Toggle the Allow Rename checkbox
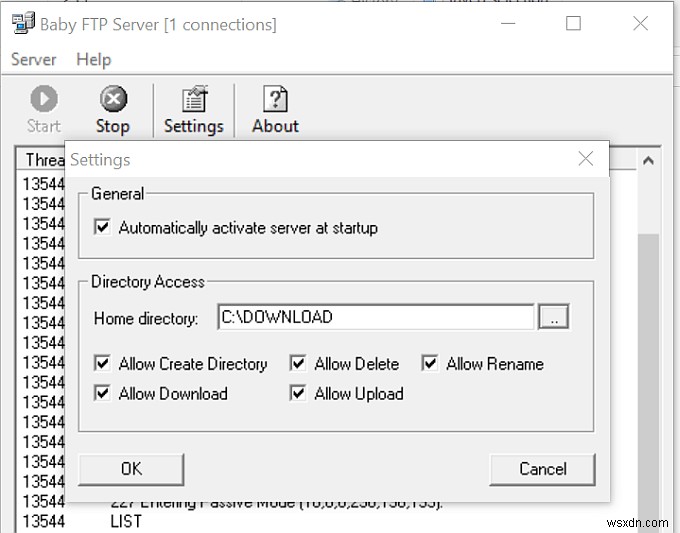680x533 pixels. pyautogui.click(x=430, y=364)
